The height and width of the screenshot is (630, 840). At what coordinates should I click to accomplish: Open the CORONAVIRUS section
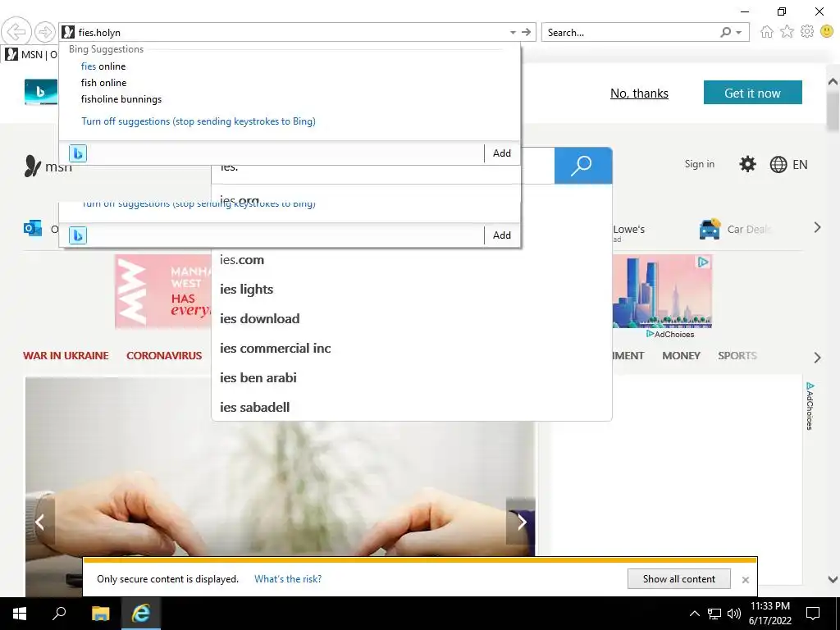(164, 356)
